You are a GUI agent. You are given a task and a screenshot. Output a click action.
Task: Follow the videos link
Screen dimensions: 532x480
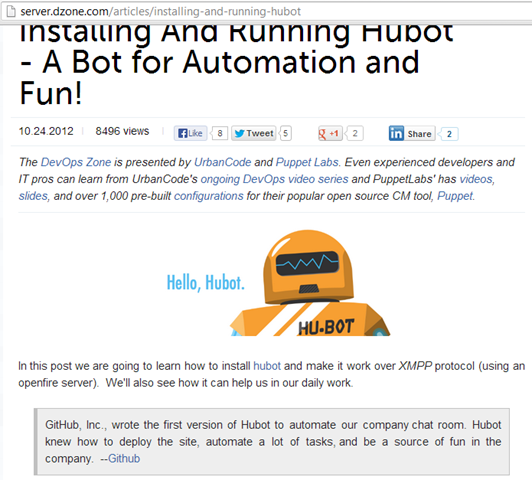pyautogui.click(x=477, y=179)
